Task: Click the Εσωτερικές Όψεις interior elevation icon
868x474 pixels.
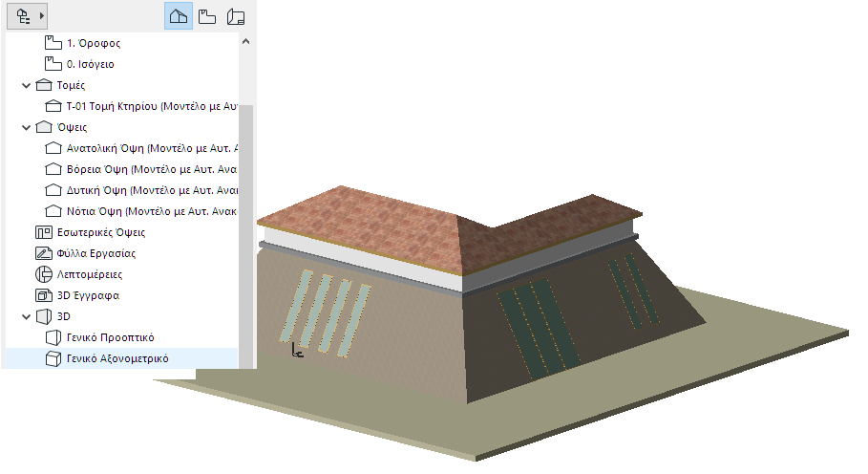Action: click(44, 232)
